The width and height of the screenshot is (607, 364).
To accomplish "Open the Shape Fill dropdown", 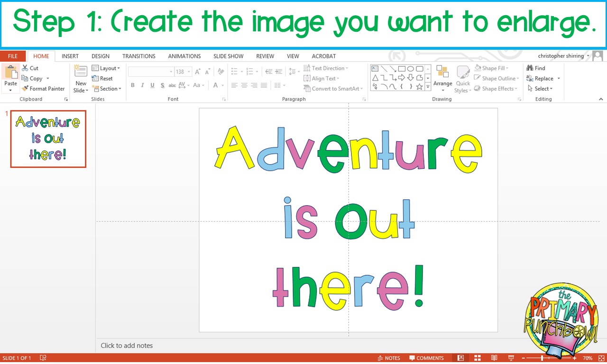I will click(491, 68).
